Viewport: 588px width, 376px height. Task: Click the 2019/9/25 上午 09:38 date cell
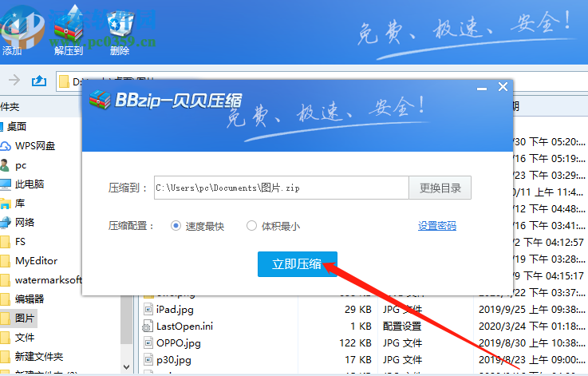531,310
